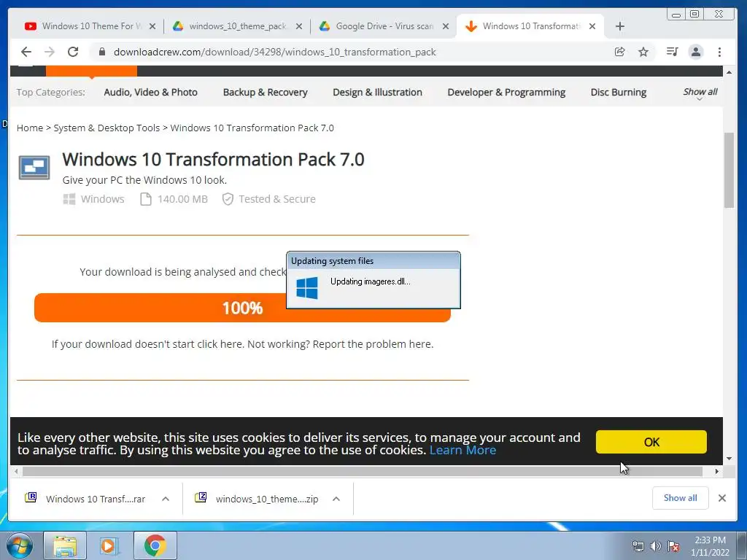
Task: Expand options for Windows 10 Transf....rar download
Action: click(x=166, y=499)
